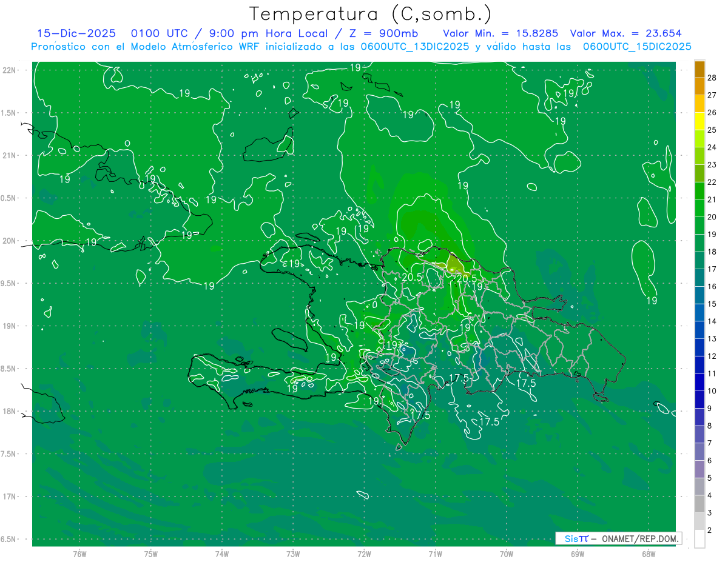Click the color bar label 10

[712, 391]
